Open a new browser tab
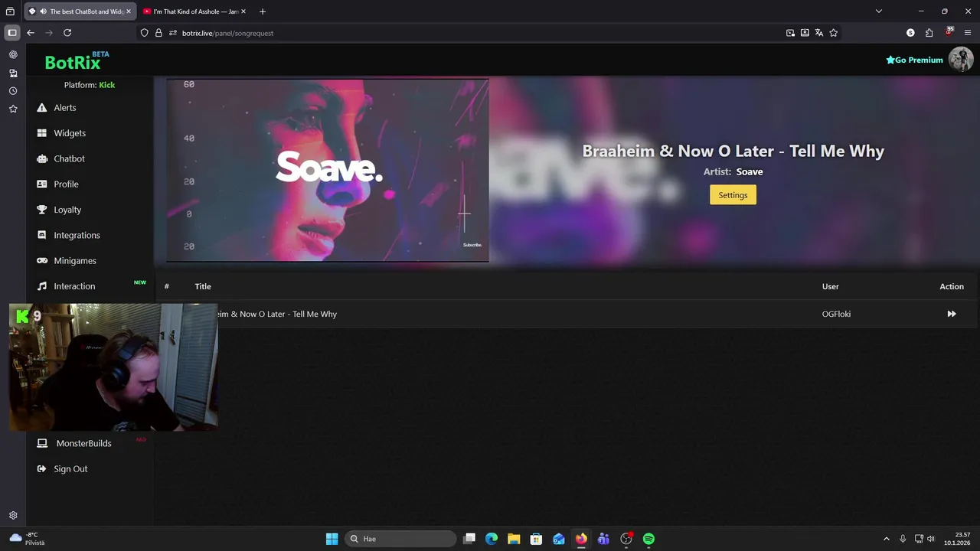The width and height of the screenshot is (980, 551). pos(263,11)
